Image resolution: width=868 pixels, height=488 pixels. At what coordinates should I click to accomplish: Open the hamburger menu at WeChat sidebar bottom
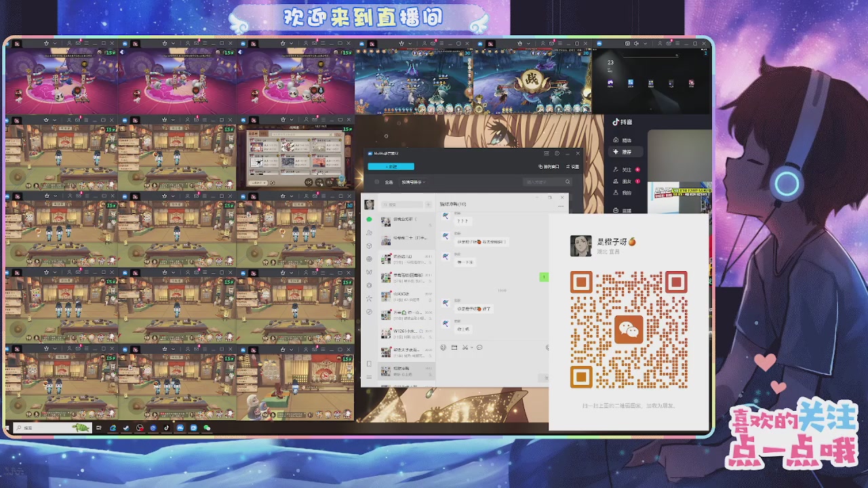[369, 377]
